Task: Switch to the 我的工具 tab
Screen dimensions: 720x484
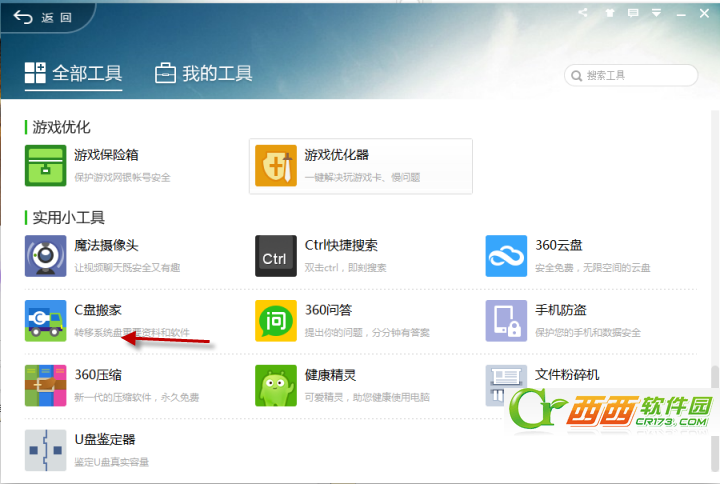Action: [204, 73]
